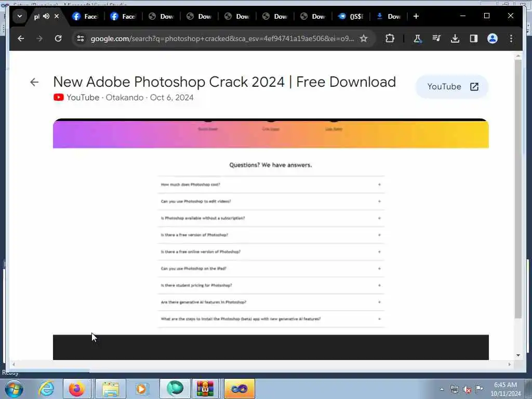Close the active photoshop search tab
Viewport: 532px width, 399px height.
57,16
